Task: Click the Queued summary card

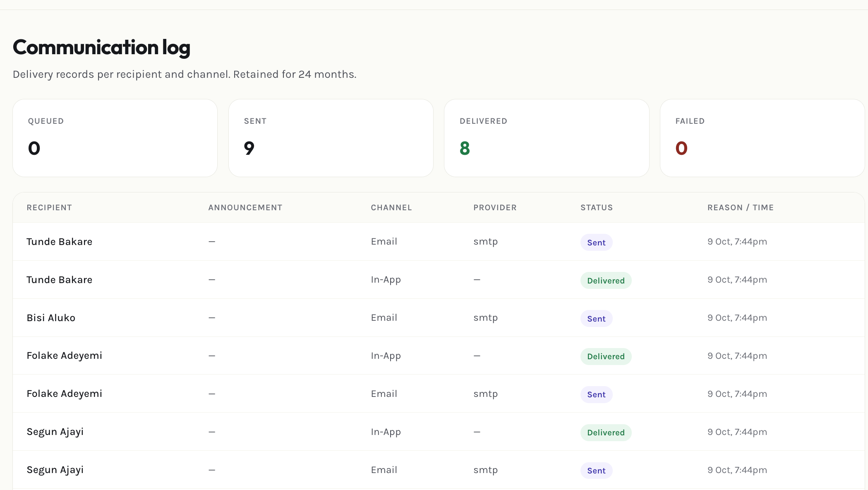Action: 115,138
